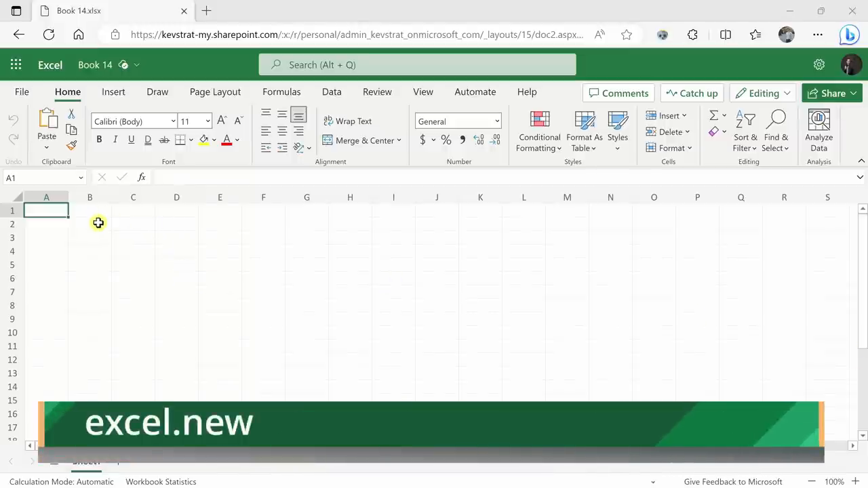This screenshot has height=488, width=868.
Task: Apply percent style format
Action: 446,140
